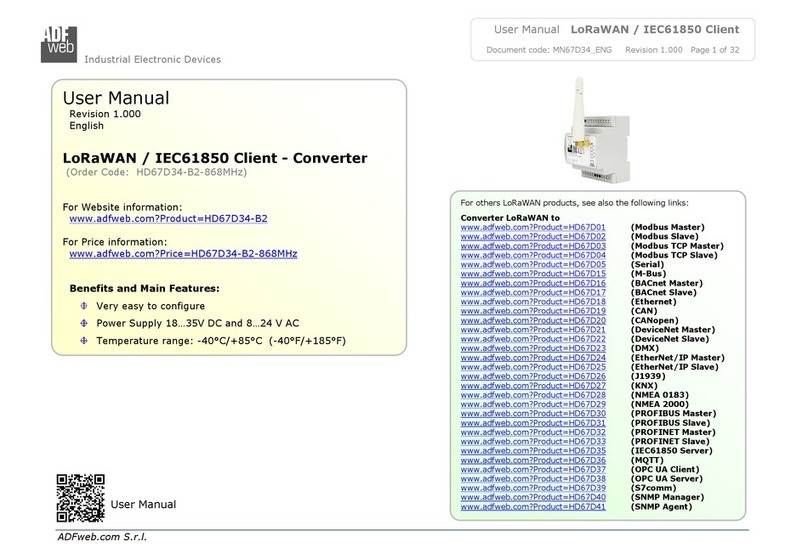The width and height of the screenshot is (808, 559).
Task: Select the 'English' language text
Action: 87,126
